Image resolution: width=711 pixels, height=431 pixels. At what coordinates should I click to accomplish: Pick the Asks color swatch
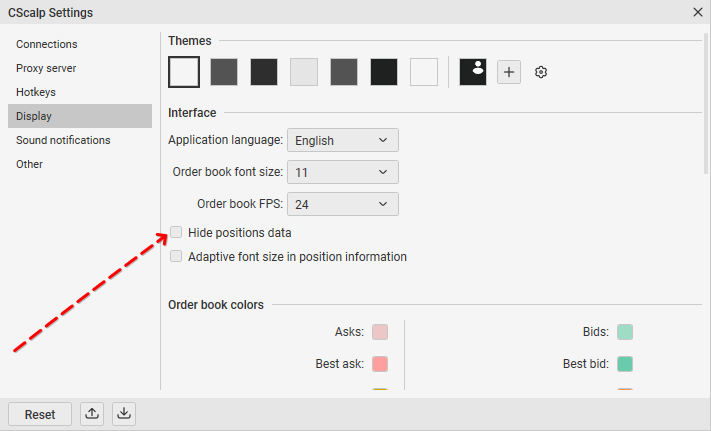pos(380,332)
